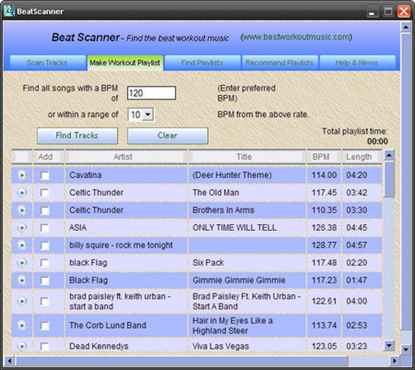415x370 pixels.
Task: Click the 122.61 BPM value
Action: [324, 301]
